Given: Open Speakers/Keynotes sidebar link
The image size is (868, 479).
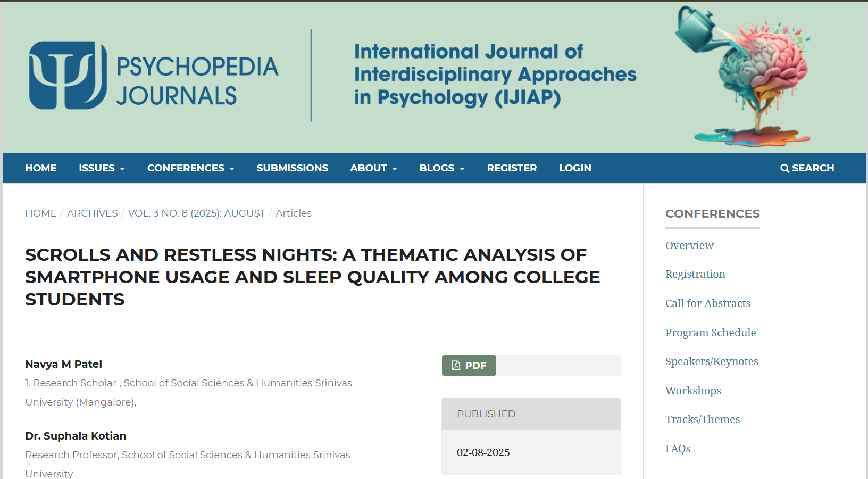Looking at the screenshot, I should [712, 361].
